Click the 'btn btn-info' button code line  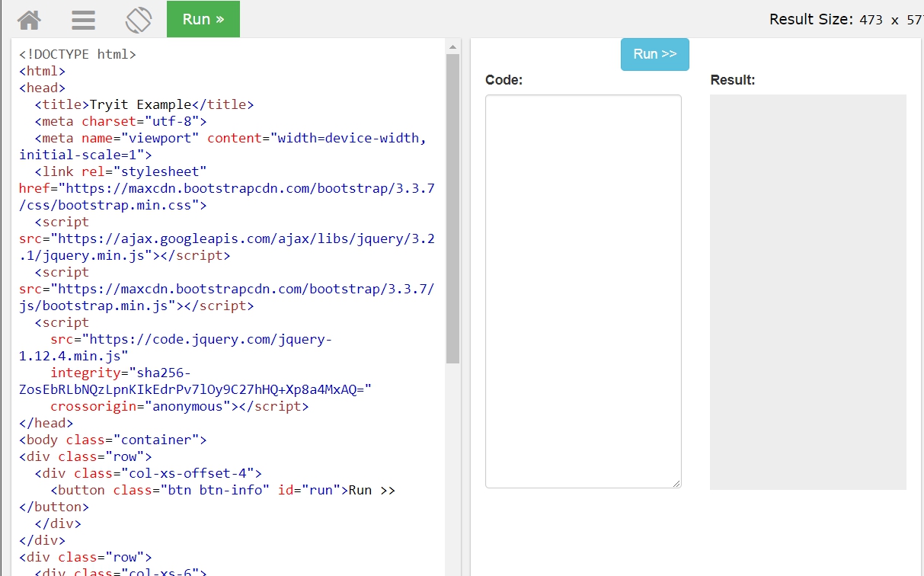tap(222, 491)
